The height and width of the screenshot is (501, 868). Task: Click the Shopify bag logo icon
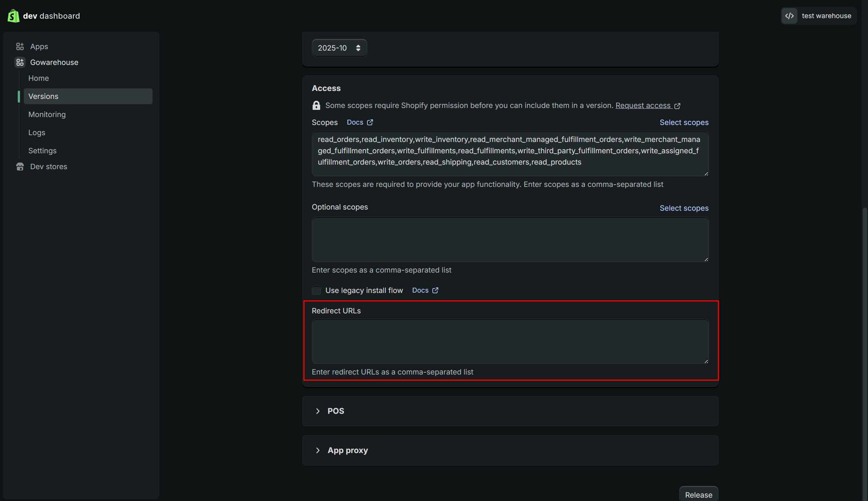(14, 16)
